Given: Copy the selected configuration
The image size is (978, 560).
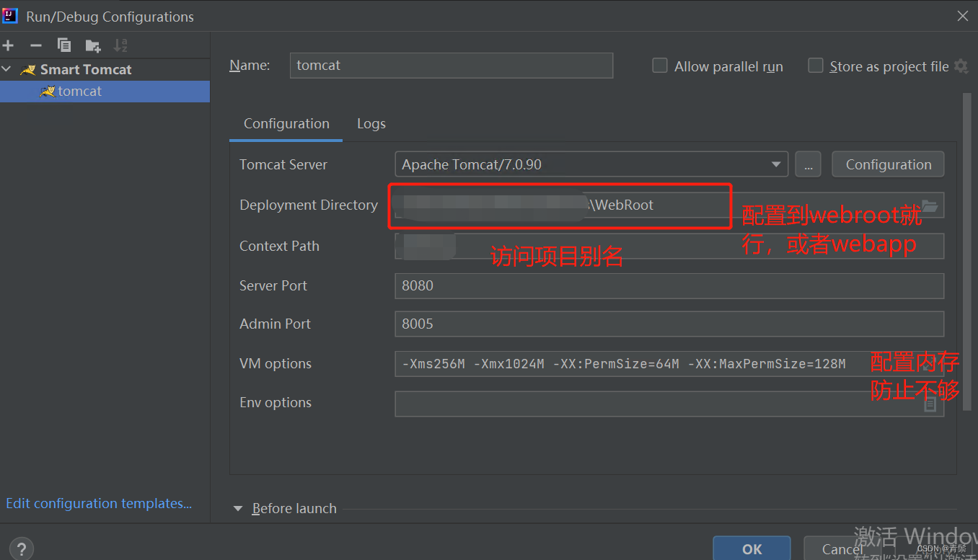Looking at the screenshot, I should coord(64,45).
